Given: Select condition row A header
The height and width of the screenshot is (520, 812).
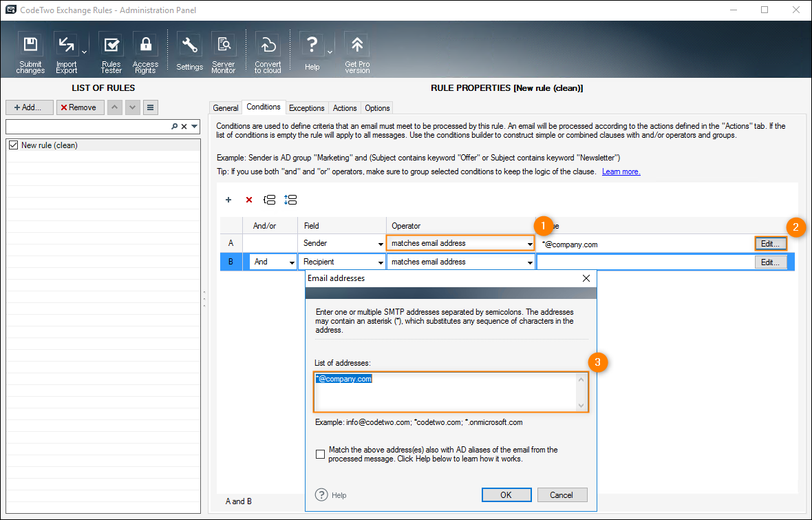Looking at the screenshot, I should pos(231,243).
